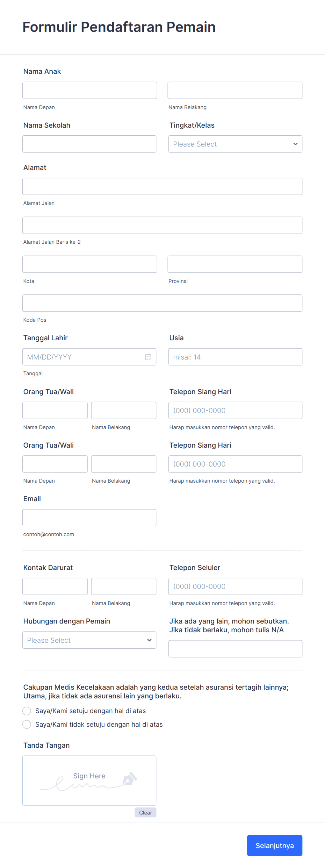Click the first Telepon Siang Hari field
Viewport: 325px width, 868px height.
coord(235,410)
